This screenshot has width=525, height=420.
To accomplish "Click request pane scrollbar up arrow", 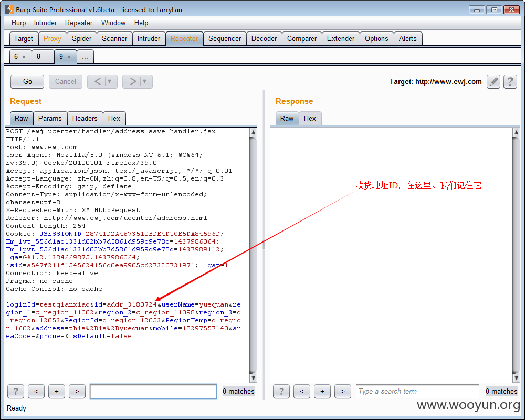I will [x=254, y=132].
